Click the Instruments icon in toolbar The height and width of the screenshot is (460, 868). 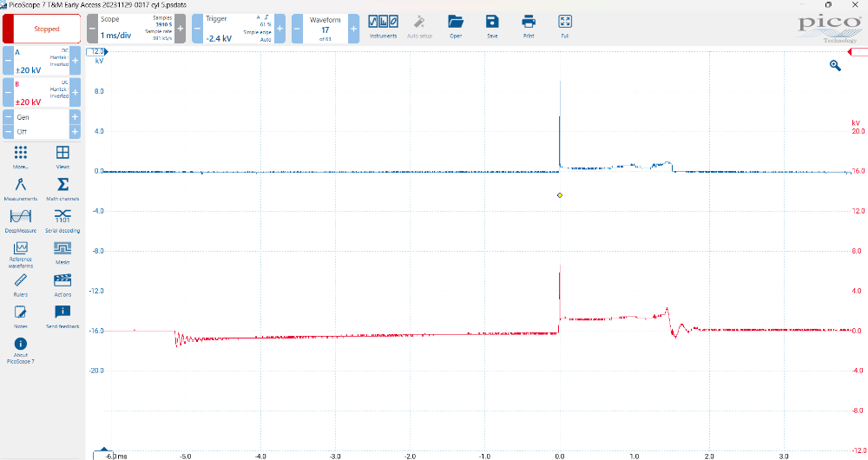pyautogui.click(x=383, y=24)
